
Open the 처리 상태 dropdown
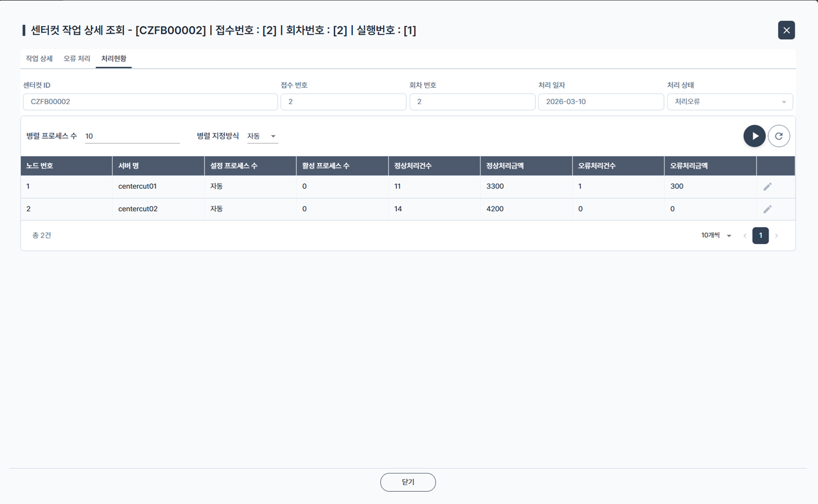pos(730,102)
